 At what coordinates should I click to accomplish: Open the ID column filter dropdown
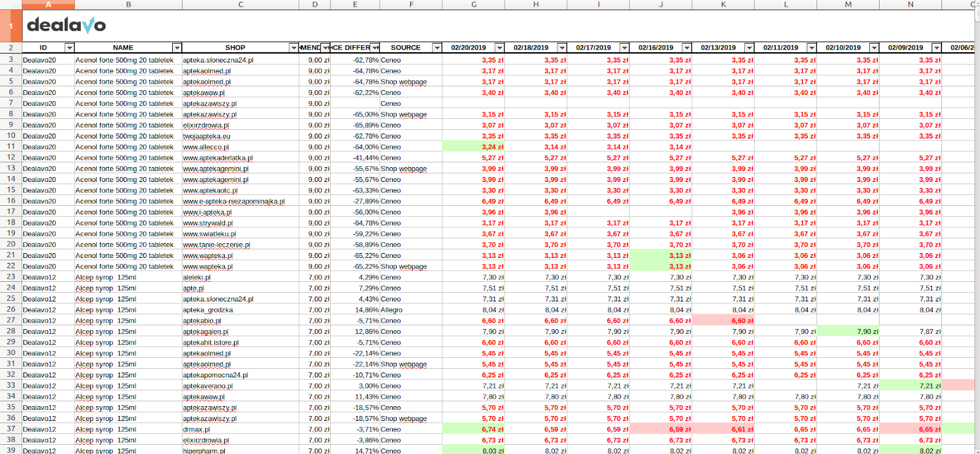coord(69,48)
